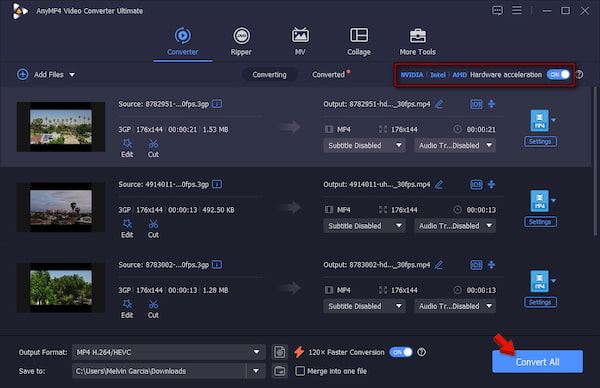Open Subtitle Disabled dropdown for 8783002
The width and height of the screenshot is (600, 388).
pyautogui.click(x=364, y=306)
